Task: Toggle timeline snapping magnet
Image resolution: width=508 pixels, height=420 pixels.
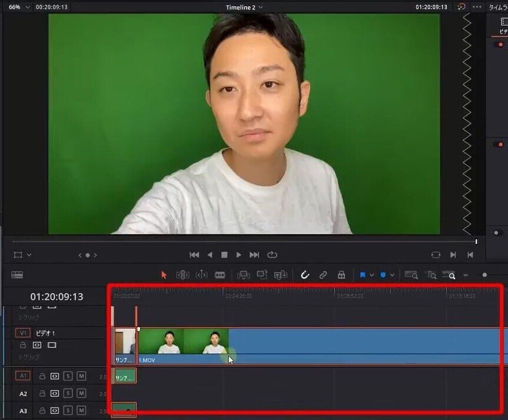Action: [x=305, y=275]
